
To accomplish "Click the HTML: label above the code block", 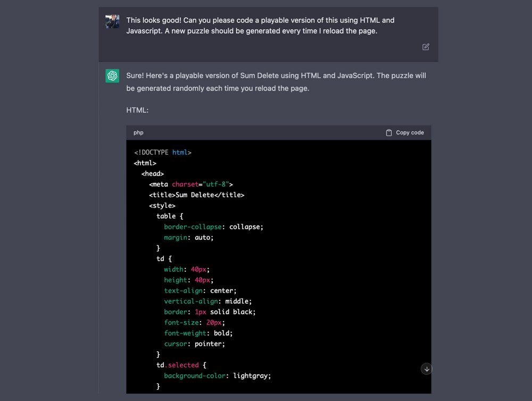I will click(x=137, y=110).
